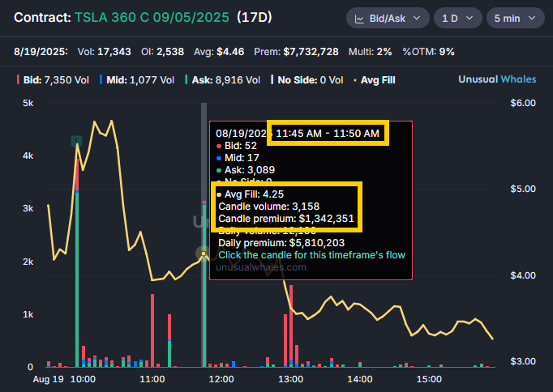Click the Unusual Whales logo text
The image size is (553, 392).
pyautogui.click(x=497, y=79)
